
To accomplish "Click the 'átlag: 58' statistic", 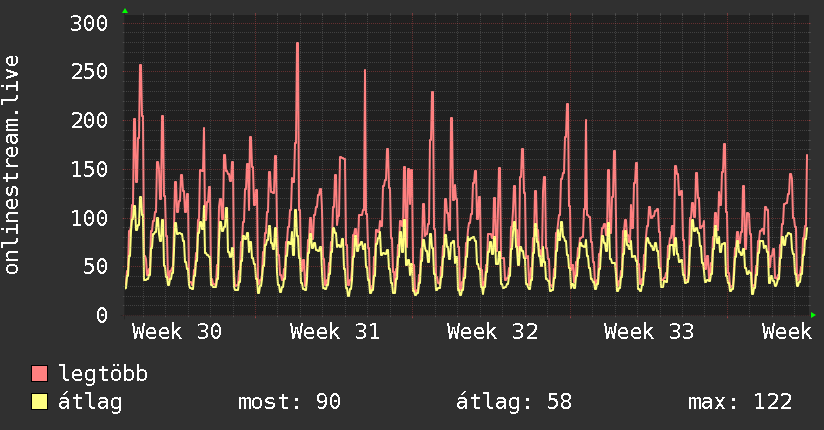I will (513, 402).
